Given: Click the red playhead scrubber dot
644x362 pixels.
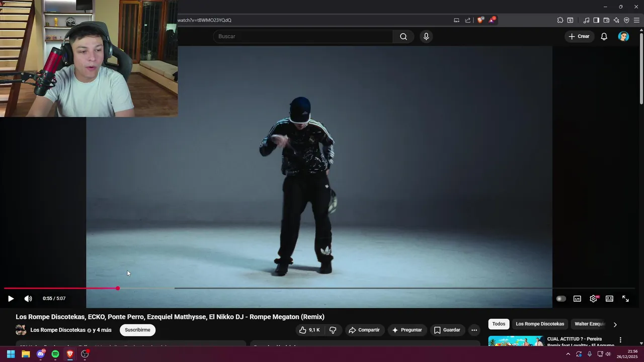Looking at the screenshot, I should click(118, 288).
